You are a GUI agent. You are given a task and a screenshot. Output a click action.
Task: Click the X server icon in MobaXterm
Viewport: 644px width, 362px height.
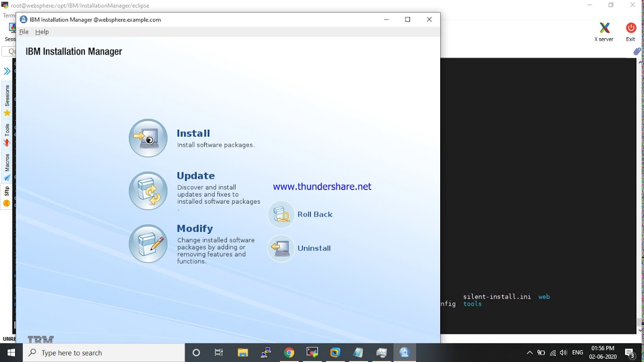(x=604, y=28)
